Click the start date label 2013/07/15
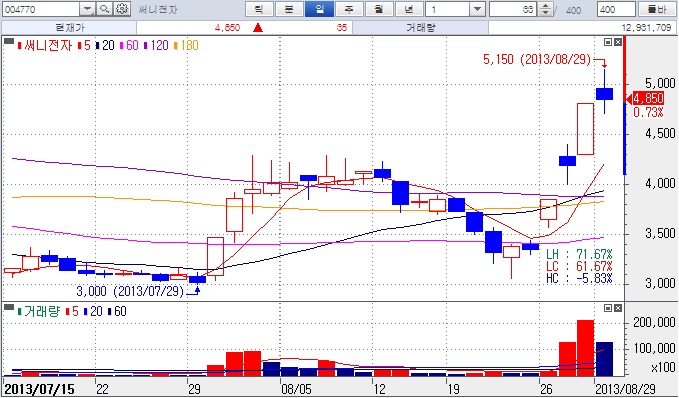This screenshot has width=679, height=398. (39, 388)
